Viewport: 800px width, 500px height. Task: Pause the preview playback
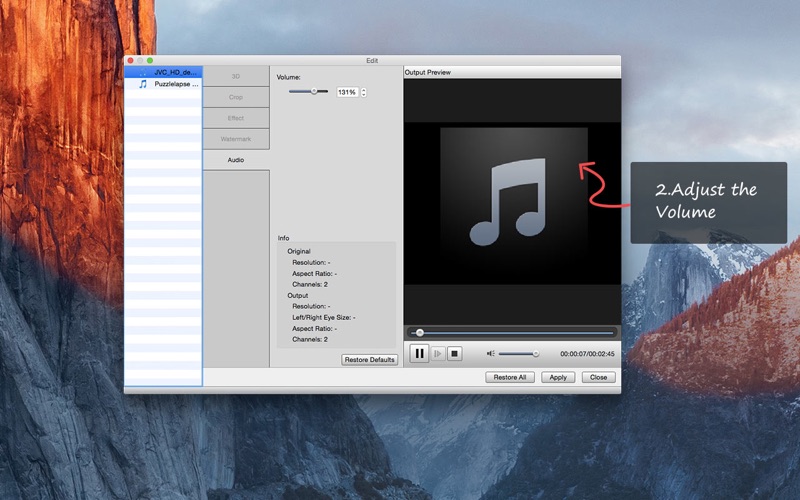coord(419,353)
